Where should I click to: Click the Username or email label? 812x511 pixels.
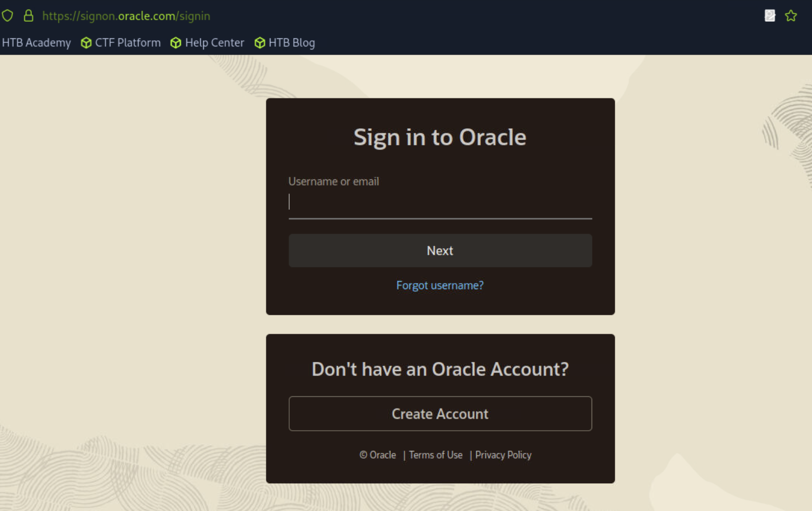coord(334,181)
